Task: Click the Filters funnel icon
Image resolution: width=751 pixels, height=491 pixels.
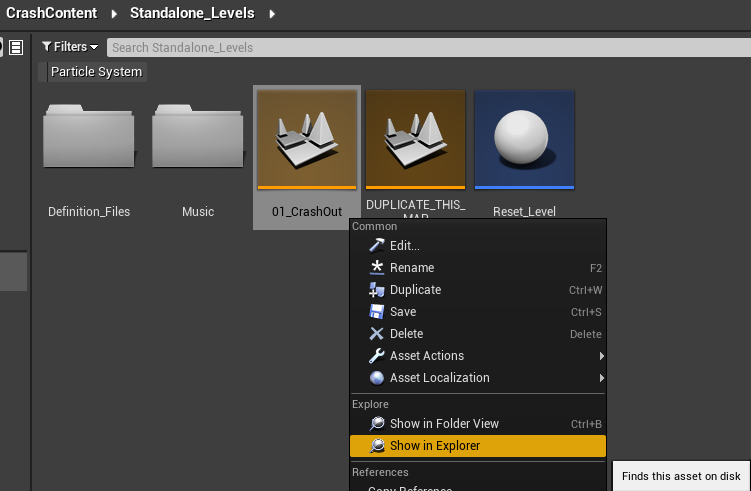Action: click(x=46, y=46)
